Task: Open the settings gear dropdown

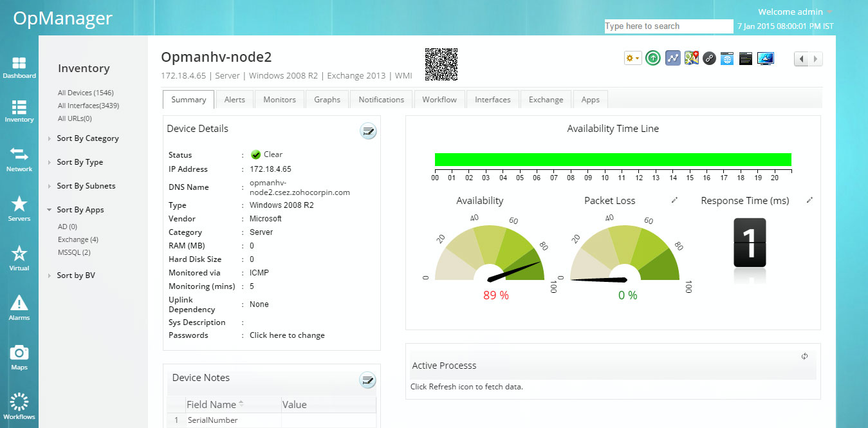Action: click(633, 58)
